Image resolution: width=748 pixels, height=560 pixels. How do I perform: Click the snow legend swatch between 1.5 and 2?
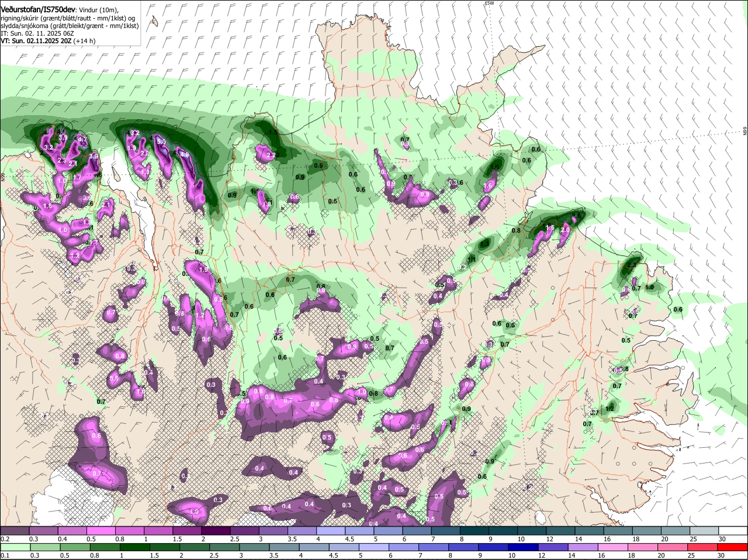[x=187, y=530]
